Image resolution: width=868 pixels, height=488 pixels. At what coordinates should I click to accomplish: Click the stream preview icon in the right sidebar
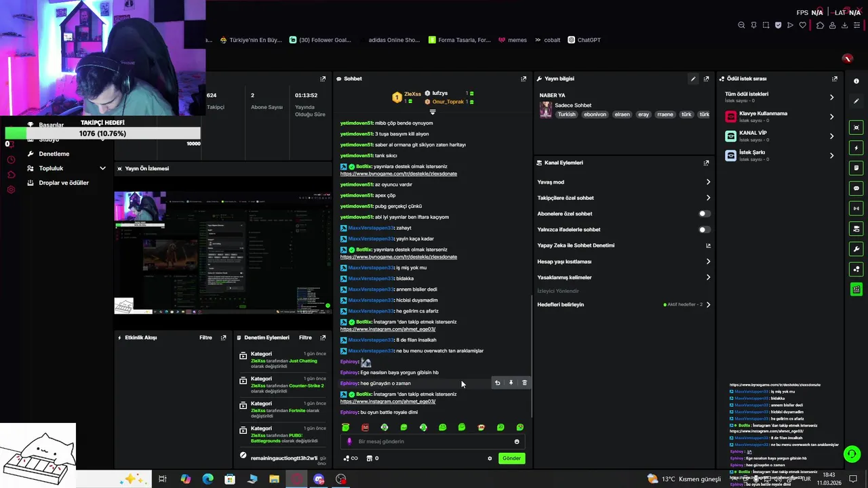tap(856, 127)
